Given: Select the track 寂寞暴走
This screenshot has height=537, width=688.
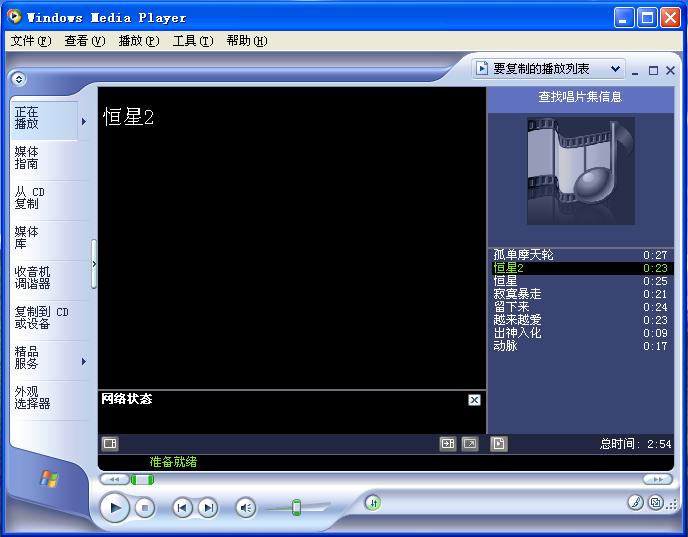Looking at the screenshot, I should tap(581, 294).
